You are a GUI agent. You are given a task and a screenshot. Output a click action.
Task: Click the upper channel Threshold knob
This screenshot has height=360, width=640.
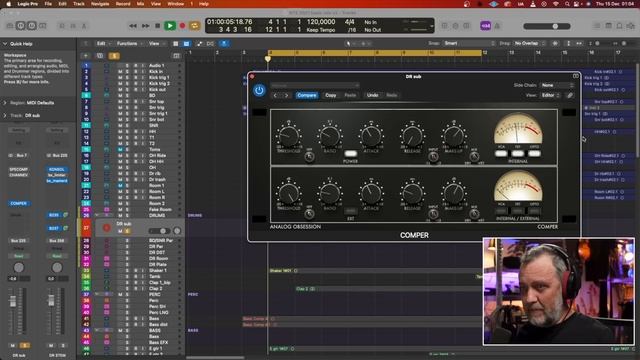click(289, 136)
